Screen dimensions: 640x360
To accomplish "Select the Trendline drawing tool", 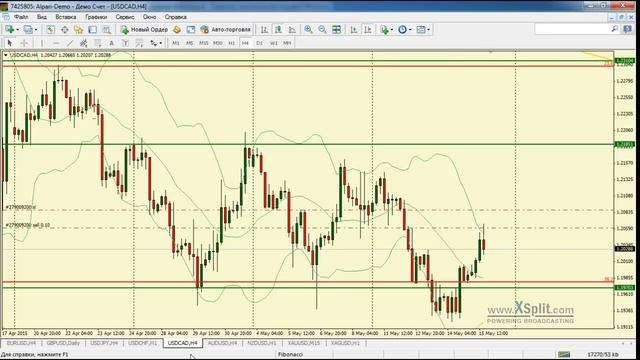I will pyautogui.click(x=70, y=43).
